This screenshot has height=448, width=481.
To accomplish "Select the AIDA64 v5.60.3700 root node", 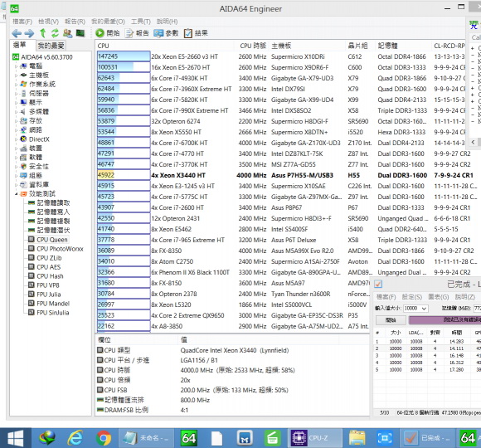I will tap(42, 57).
